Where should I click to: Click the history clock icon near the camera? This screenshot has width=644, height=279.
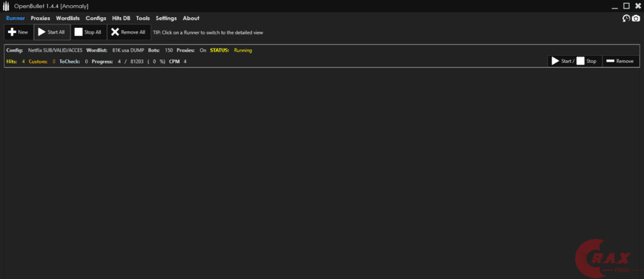coord(626,19)
